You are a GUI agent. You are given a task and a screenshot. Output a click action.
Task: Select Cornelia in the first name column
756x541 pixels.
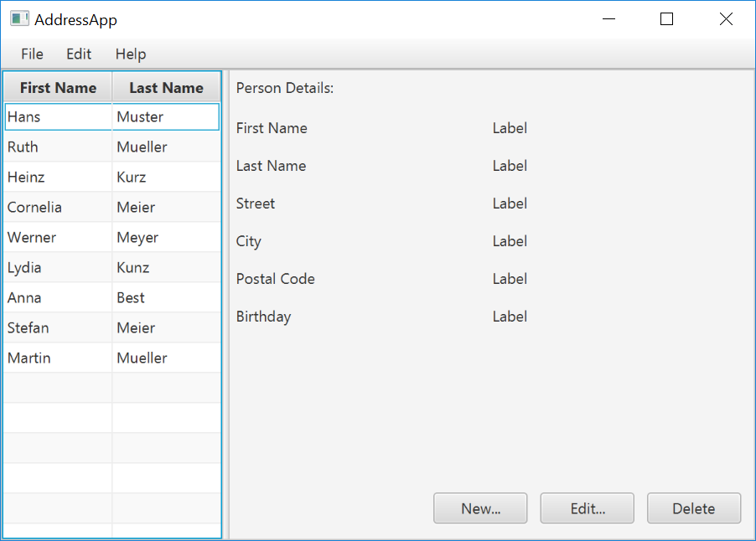pyautogui.click(x=35, y=208)
